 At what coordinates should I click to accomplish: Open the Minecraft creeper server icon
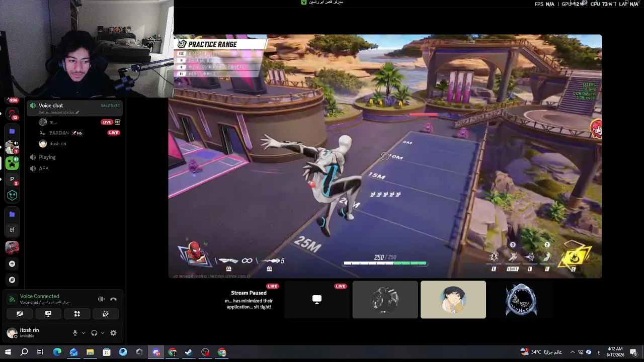[x=12, y=163]
